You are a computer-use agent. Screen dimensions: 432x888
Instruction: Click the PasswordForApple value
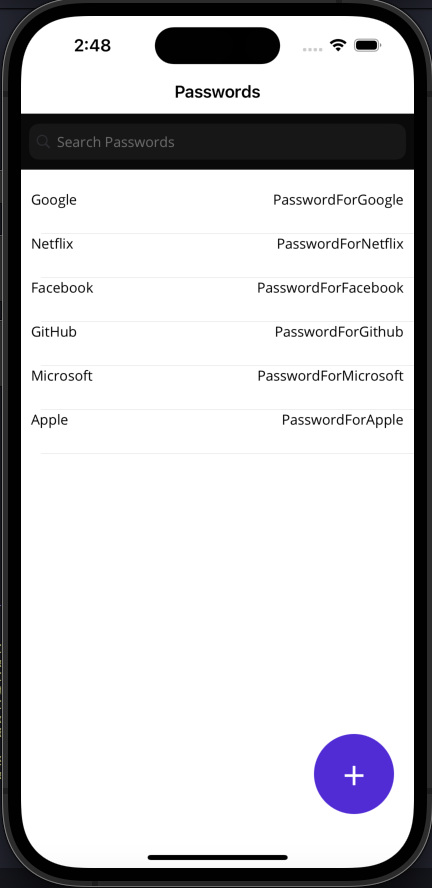click(343, 420)
